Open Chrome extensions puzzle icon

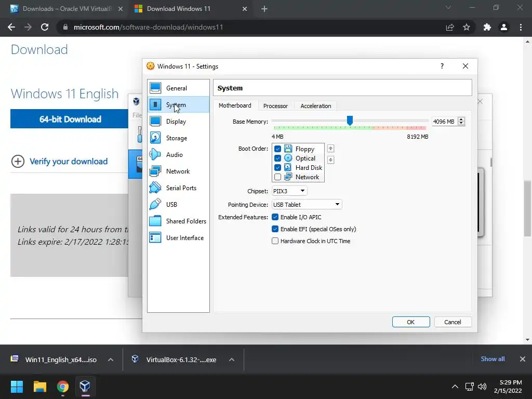[x=487, y=27]
